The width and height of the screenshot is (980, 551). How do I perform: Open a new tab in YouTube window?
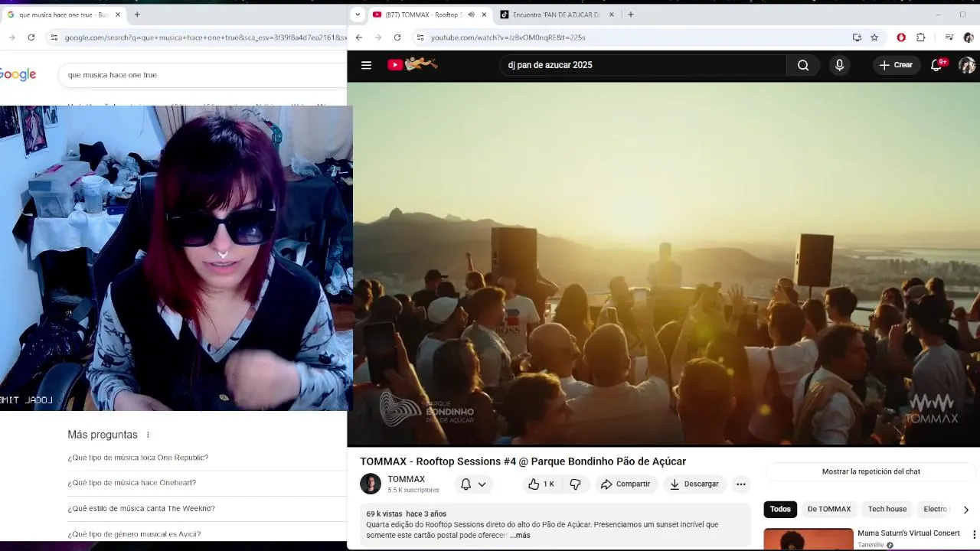coord(630,15)
